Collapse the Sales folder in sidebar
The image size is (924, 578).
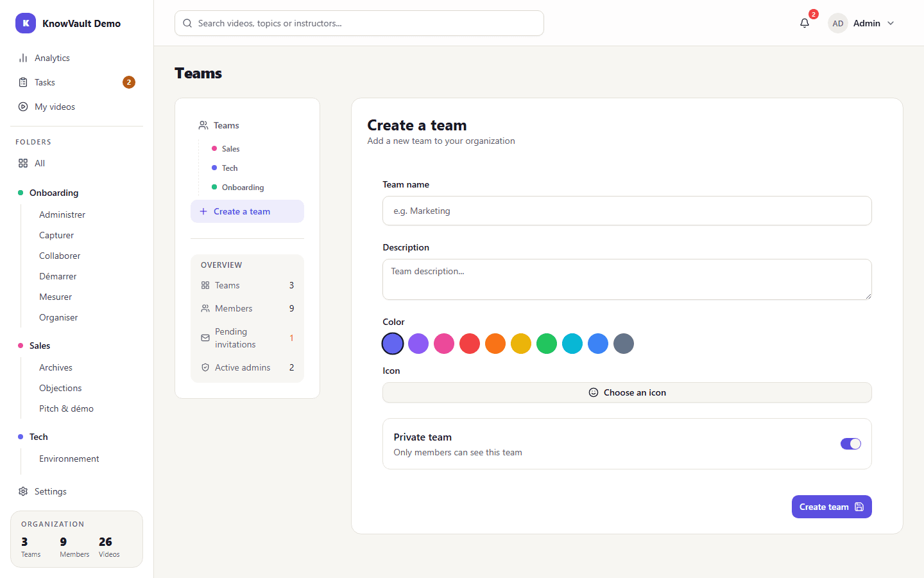click(40, 346)
